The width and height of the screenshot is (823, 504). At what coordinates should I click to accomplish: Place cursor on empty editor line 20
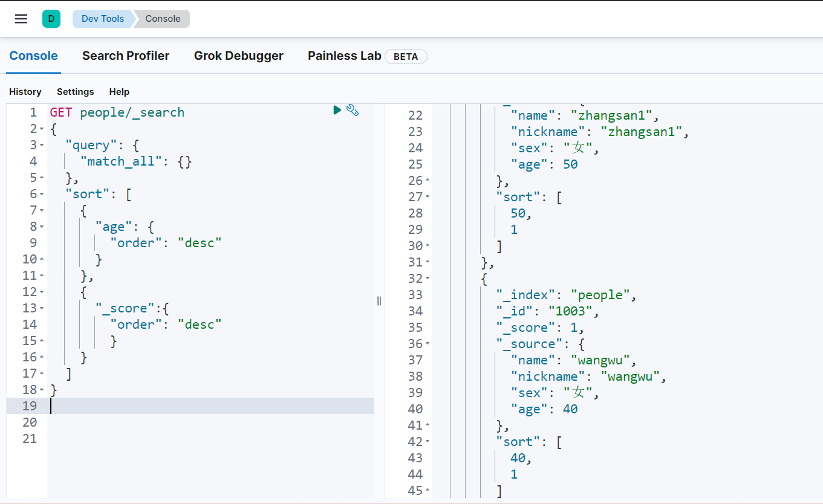click(x=181, y=422)
